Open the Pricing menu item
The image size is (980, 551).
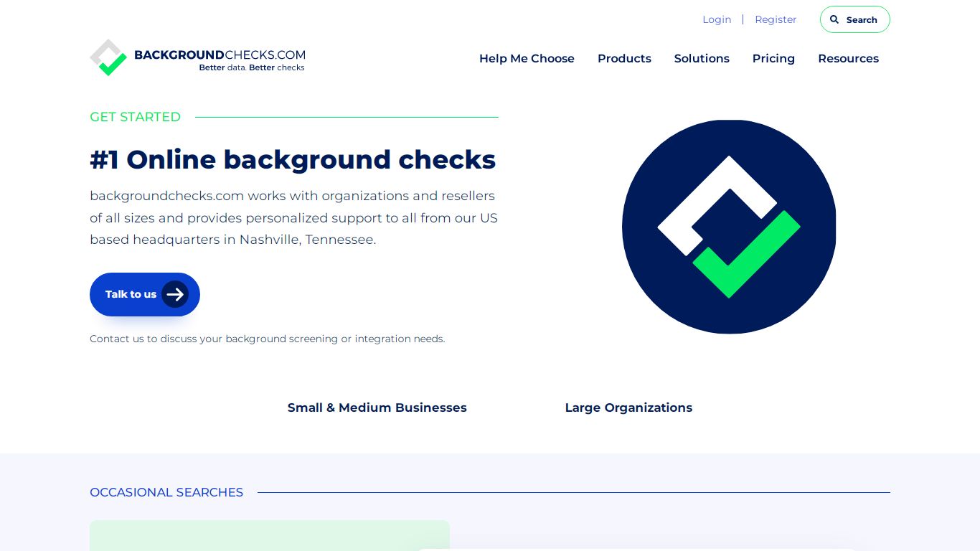pos(773,59)
